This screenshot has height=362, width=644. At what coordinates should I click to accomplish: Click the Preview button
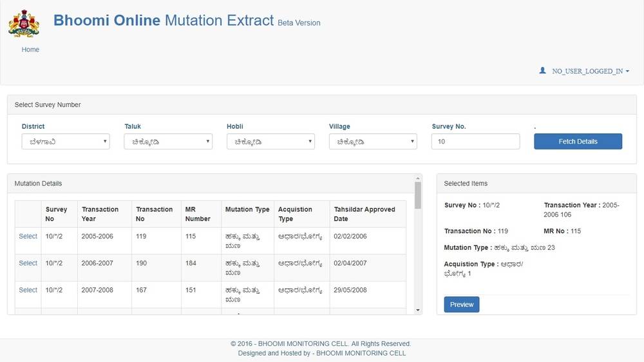(x=461, y=305)
